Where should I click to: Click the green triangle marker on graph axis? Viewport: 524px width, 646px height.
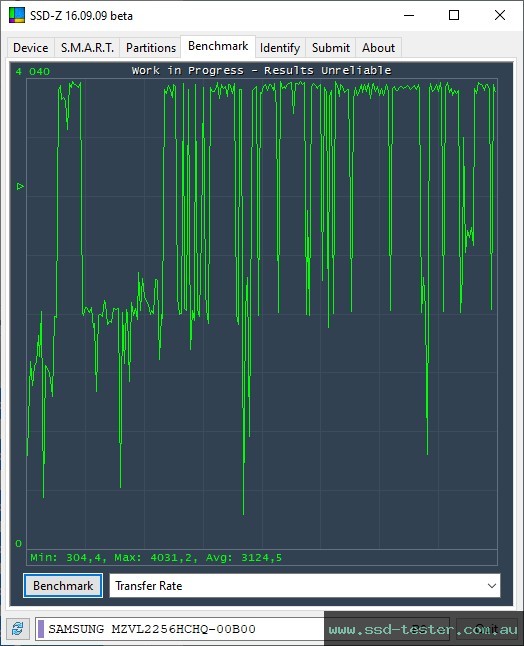pos(20,186)
